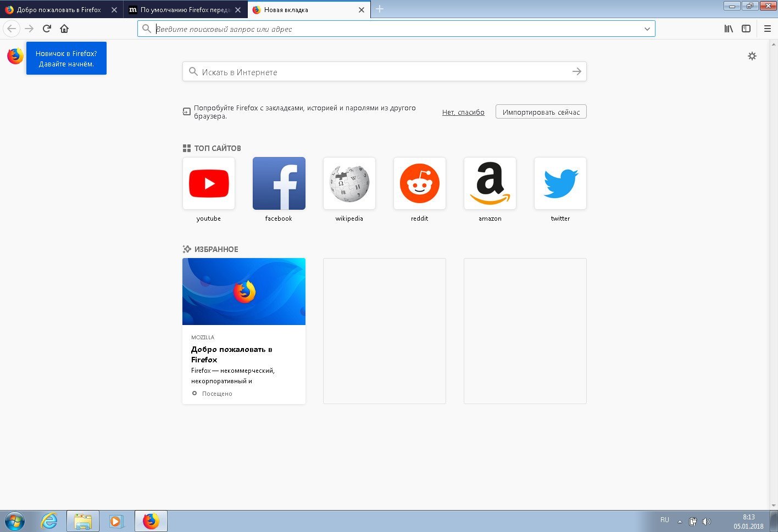The image size is (778, 532).
Task: Expand the address bar history dropdown
Action: point(647,29)
